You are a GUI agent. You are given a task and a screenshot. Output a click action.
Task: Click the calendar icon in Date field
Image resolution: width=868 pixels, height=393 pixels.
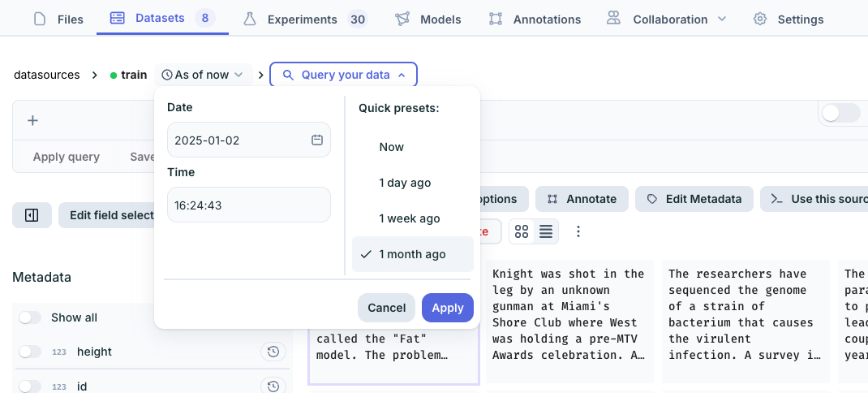(x=317, y=140)
